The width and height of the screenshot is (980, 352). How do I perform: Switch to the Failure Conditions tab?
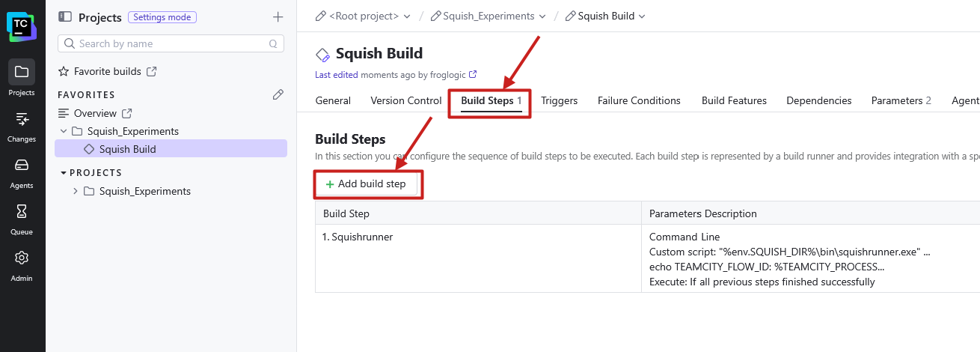(639, 100)
